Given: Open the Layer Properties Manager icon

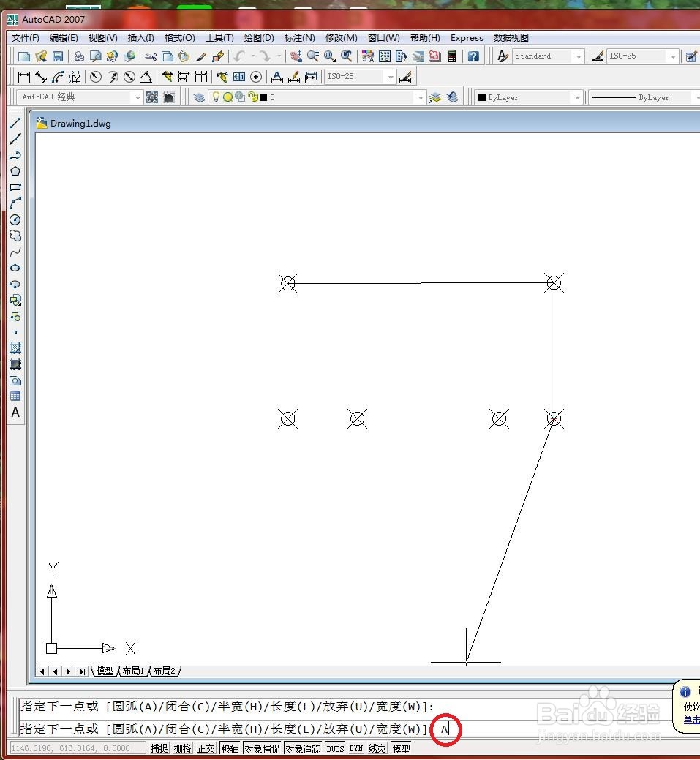Looking at the screenshot, I should (x=199, y=97).
